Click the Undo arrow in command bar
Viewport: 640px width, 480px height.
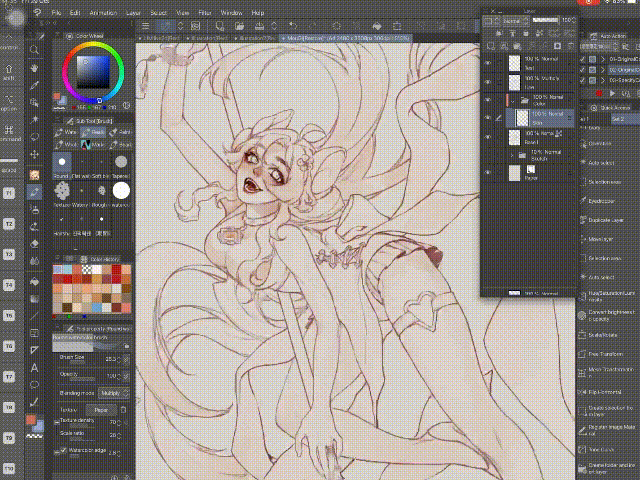pos(293,26)
